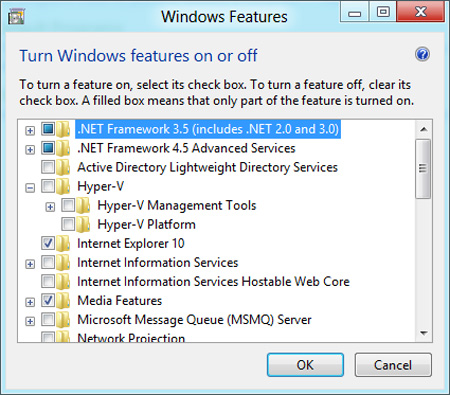Click folder icon beside Hyper-V Management Tools
Image resolution: width=450 pixels, height=395 pixels.
[83, 206]
